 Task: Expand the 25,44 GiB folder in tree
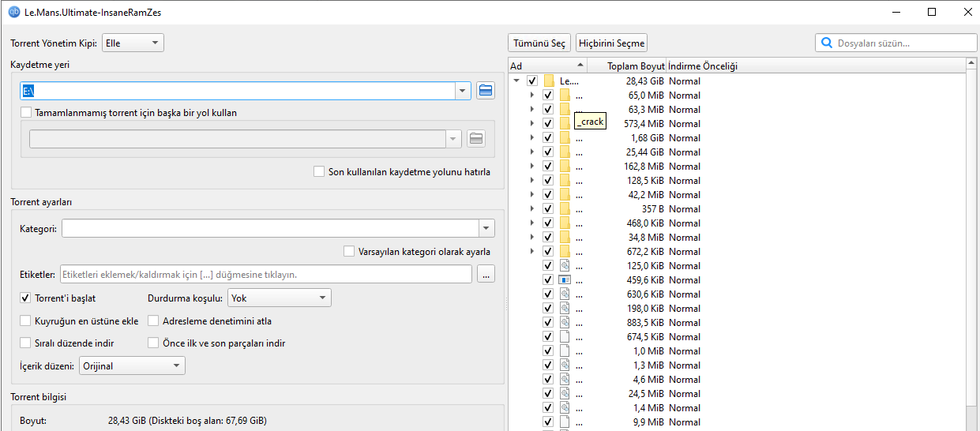click(532, 152)
